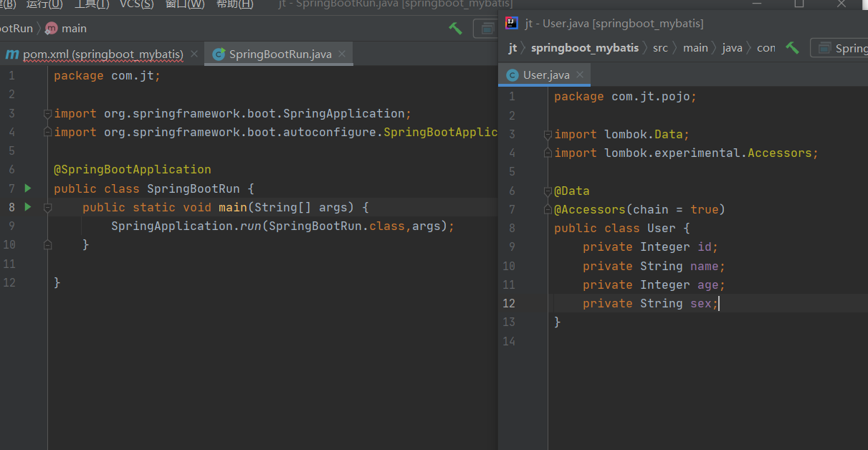Click the java breadcrumb in the navigation bar
868x450 pixels.
(732, 48)
